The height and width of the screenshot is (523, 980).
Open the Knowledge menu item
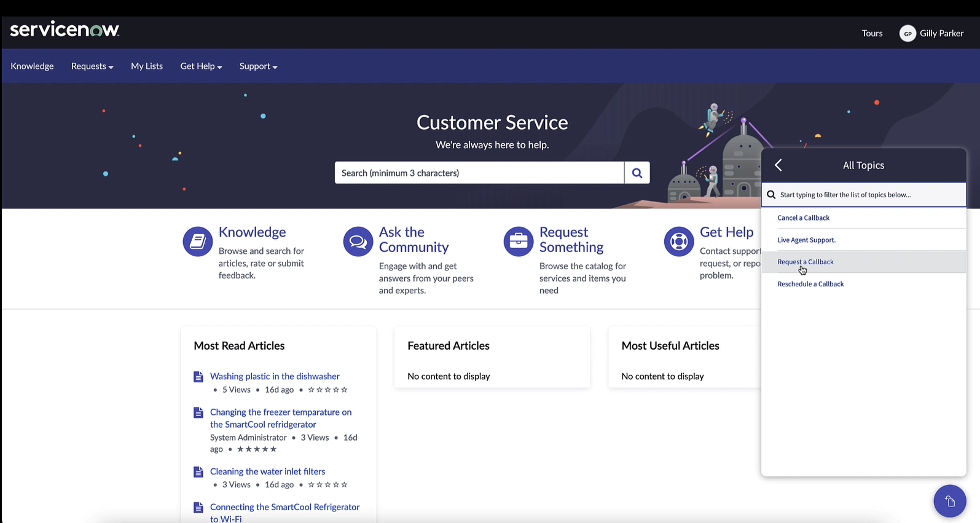click(32, 66)
